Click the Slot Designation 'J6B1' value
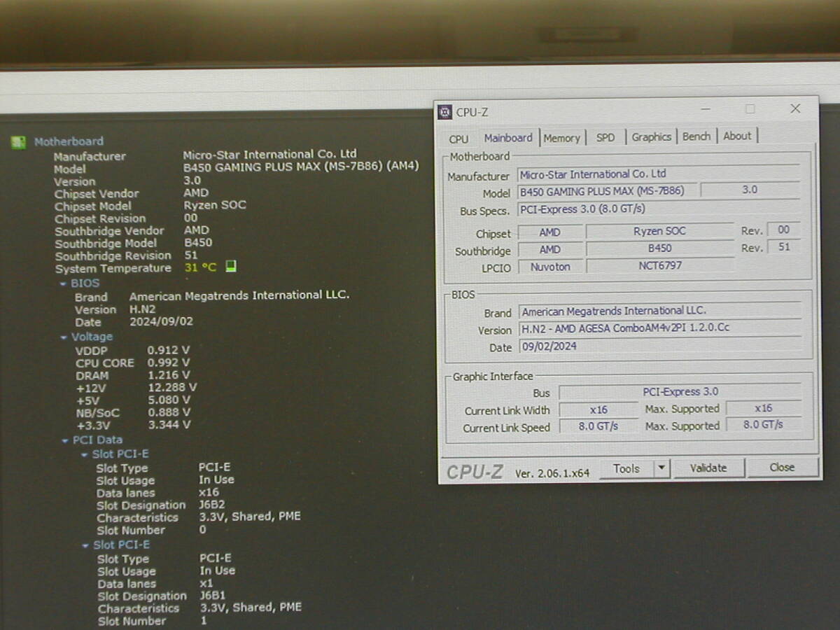This screenshot has width=840, height=630. (x=213, y=596)
